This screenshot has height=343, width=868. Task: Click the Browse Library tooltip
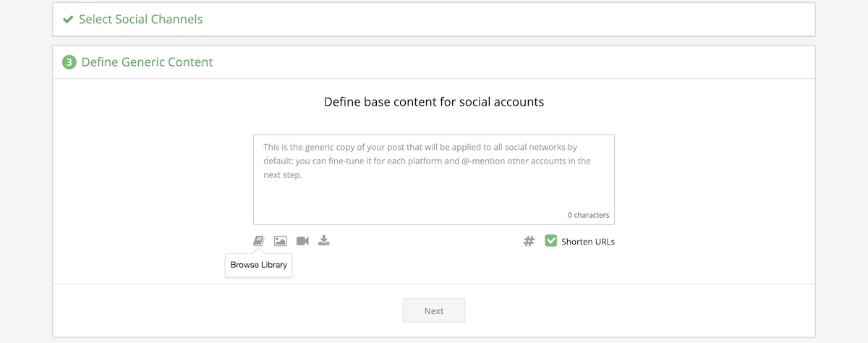pos(258,265)
